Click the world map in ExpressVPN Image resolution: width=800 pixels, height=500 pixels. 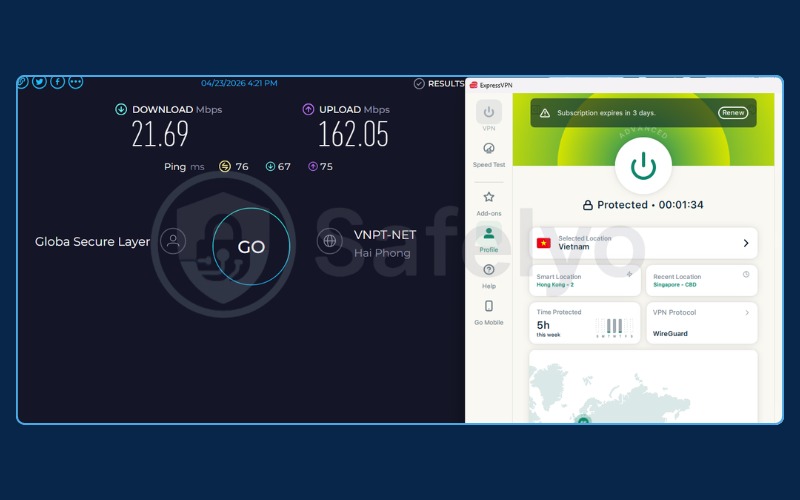[643, 387]
